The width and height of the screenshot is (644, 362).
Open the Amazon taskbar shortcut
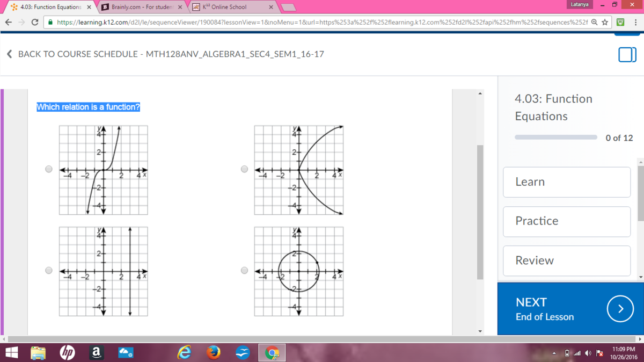(96, 353)
